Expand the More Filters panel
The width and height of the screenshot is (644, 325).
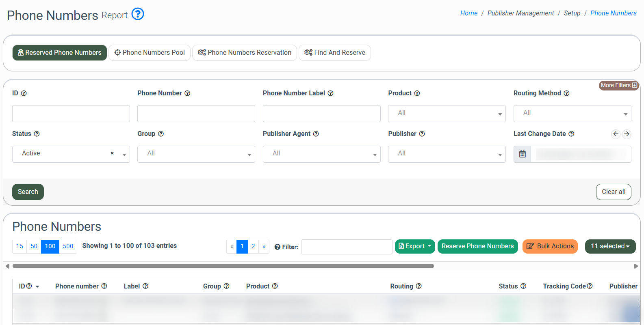point(618,85)
